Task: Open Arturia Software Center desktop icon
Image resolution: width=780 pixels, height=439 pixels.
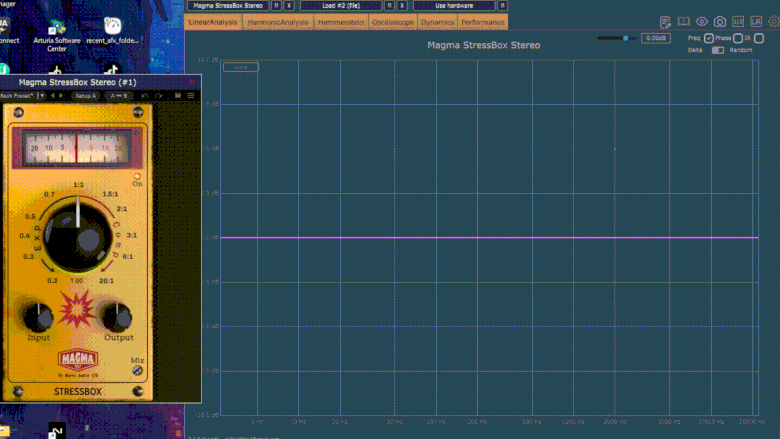Action: click(57, 32)
